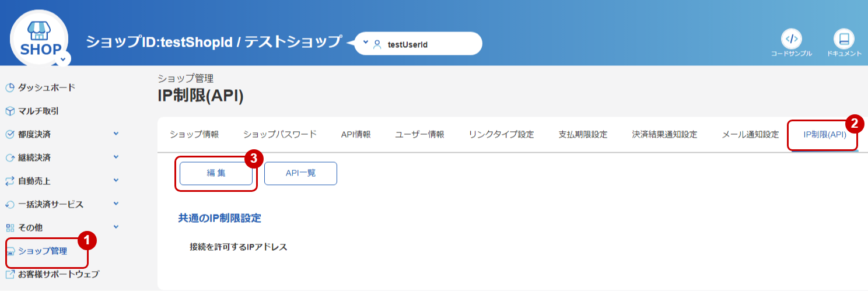Open the code sample icon

point(791,39)
